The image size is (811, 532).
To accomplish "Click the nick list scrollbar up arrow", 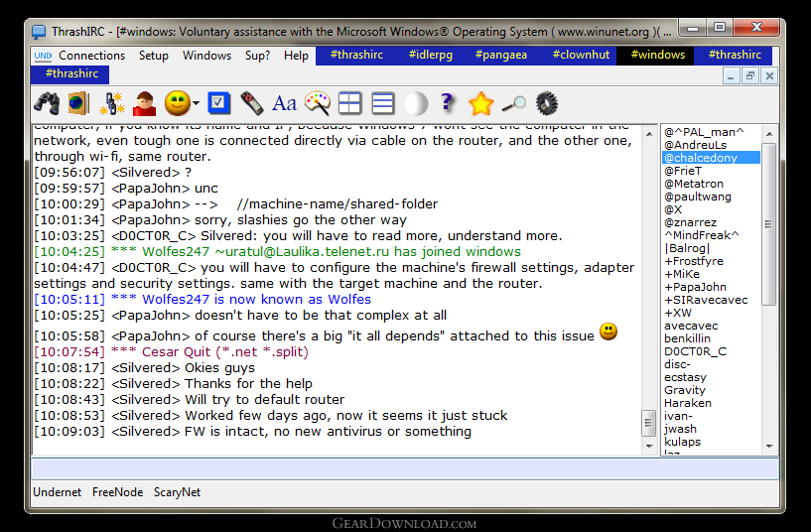I will point(769,134).
